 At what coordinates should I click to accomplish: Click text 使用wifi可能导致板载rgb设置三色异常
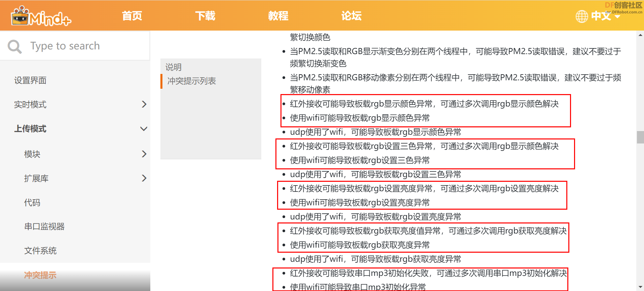tap(360, 160)
